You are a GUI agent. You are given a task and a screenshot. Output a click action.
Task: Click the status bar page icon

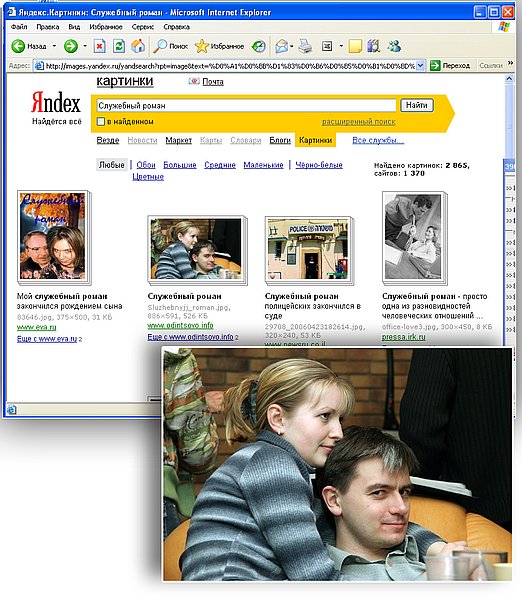click(11, 409)
